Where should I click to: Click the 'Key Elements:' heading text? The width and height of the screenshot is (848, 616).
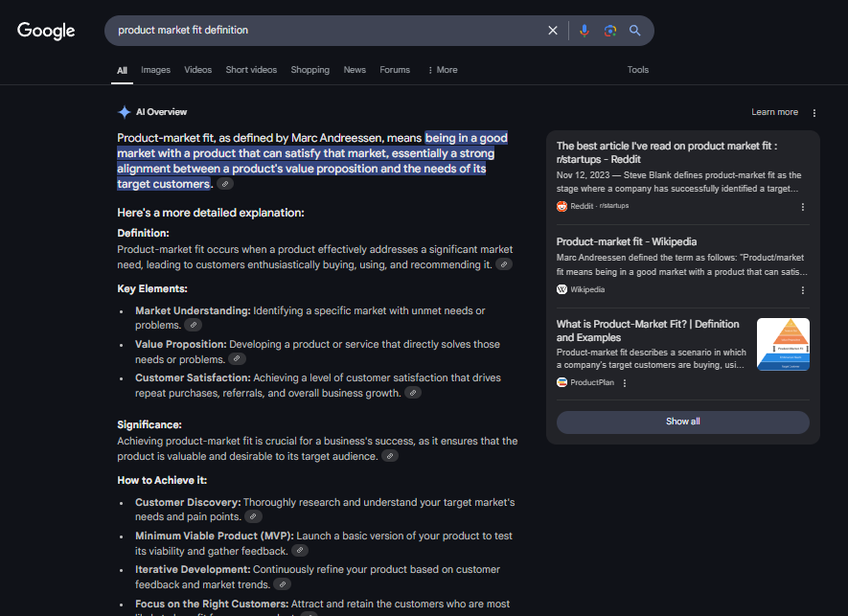coord(152,288)
